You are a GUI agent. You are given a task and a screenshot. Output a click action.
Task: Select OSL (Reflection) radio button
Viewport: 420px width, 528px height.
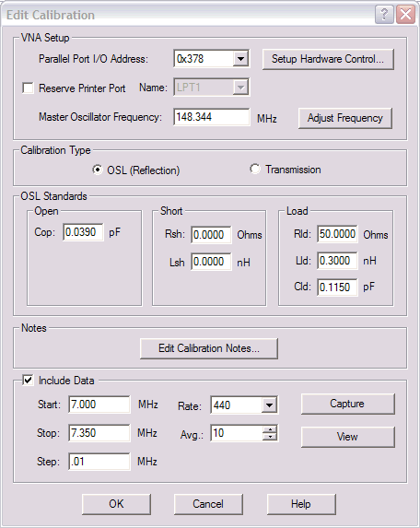pyautogui.click(x=98, y=170)
